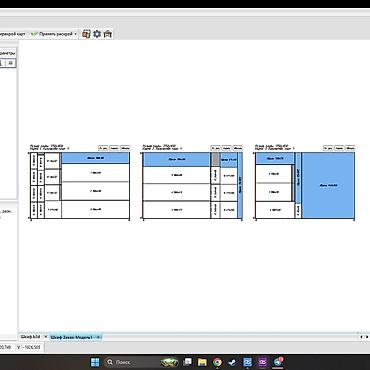Open the green game icon in the taskbar
This screenshot has width=370, height=370.
(169, 362)
